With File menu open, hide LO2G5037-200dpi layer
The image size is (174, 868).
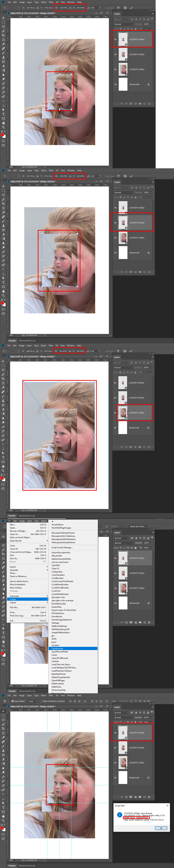point(115,573)
